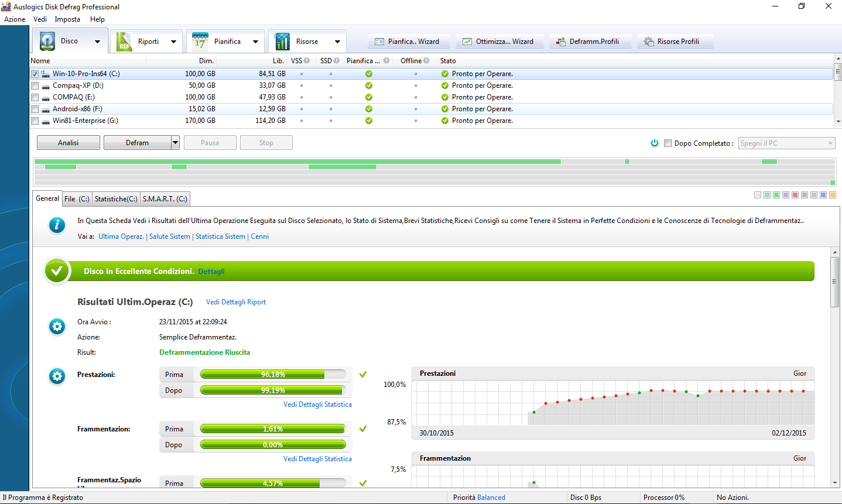842x504 pixels.
Task: Click the Analisi button
Action: [x=68, y=143]
